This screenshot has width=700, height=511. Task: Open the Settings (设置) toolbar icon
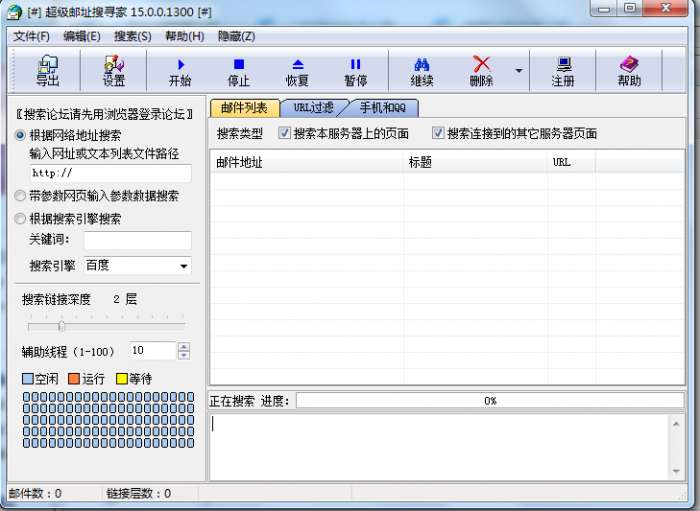coord(114,71)
